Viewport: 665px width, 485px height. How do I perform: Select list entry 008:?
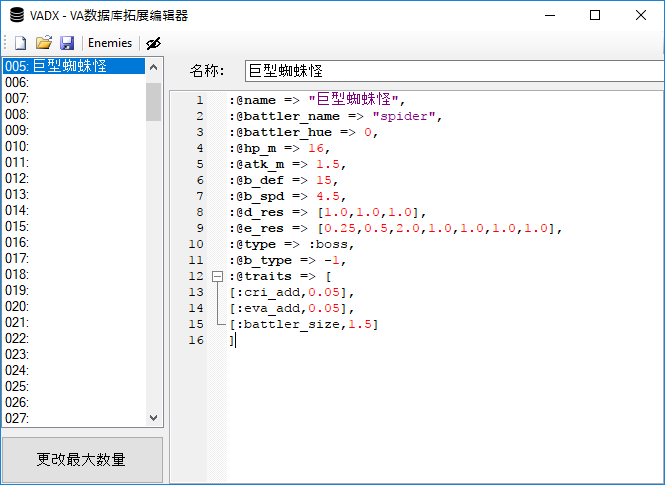[74, 114]
